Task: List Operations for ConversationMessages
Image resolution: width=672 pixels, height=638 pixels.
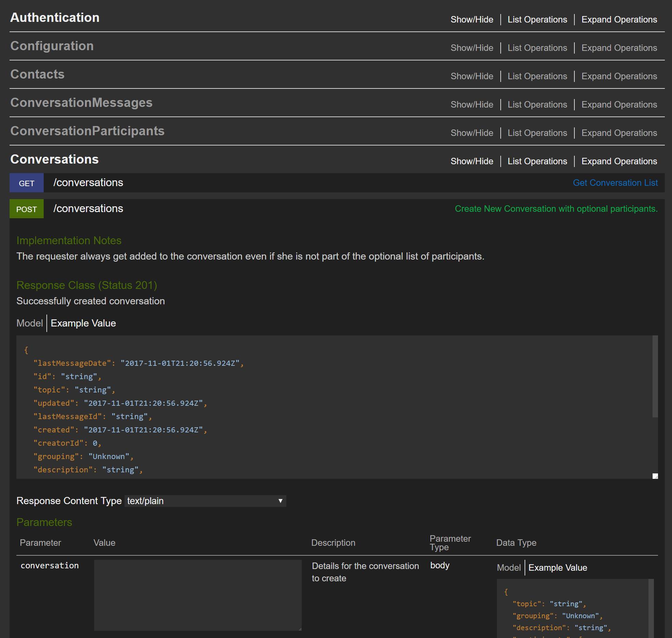Action: pyautogui.click(x=537, y=105)
